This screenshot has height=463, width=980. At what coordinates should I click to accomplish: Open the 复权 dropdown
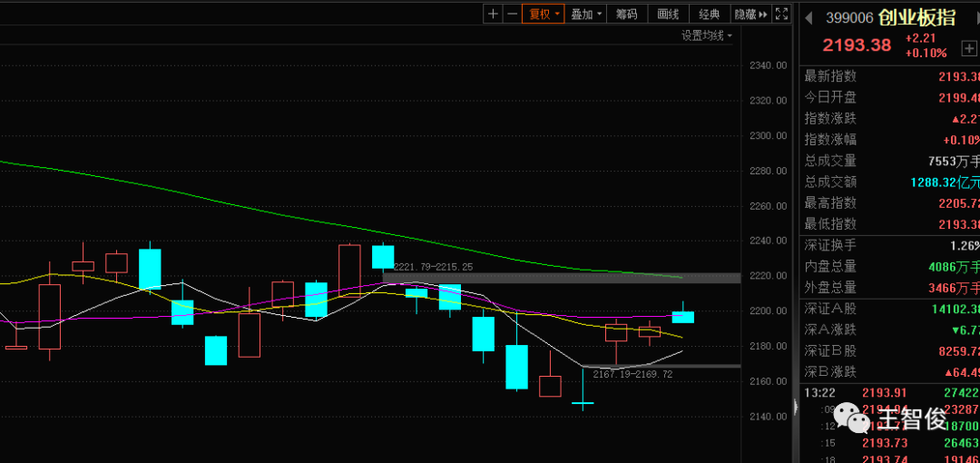click(544, 14)
